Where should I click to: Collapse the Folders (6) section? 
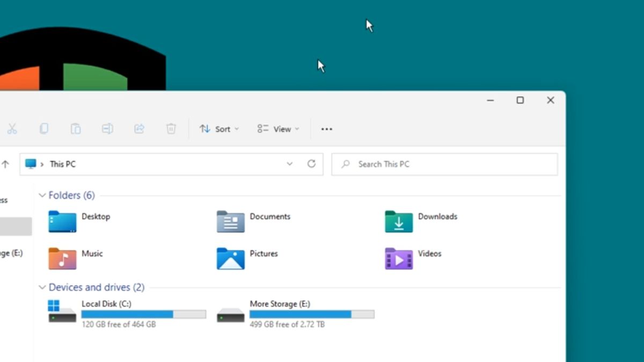pos(42,195)
